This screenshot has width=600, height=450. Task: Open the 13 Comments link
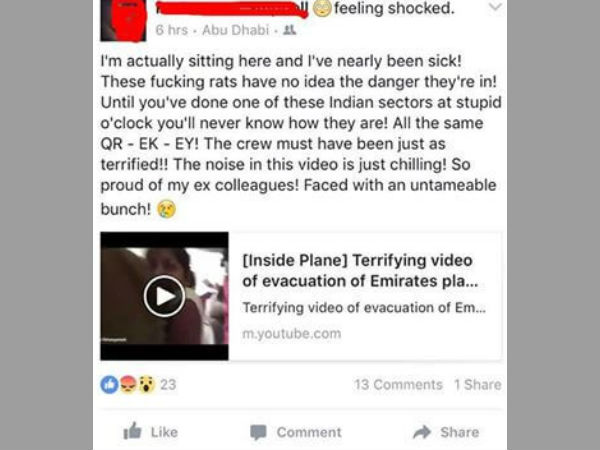point(398,385)
